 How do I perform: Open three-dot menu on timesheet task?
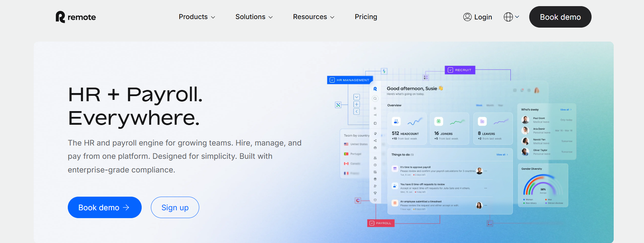tap(486, 205)
